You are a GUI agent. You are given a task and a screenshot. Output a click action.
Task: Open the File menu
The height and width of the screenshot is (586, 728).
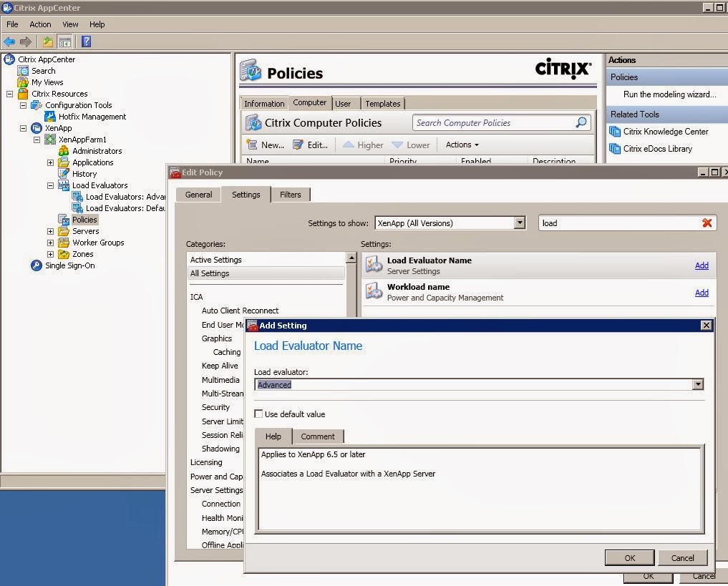(13, 24)
